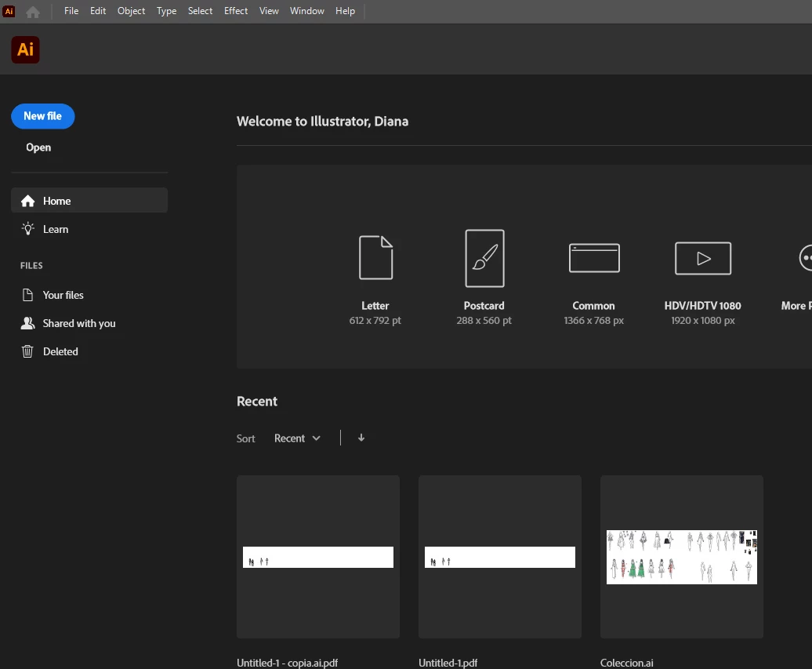This screenshot has width=812, height=669.
Task: Select the Postcard preset brush icon
Action: click(x=484, y=258)
